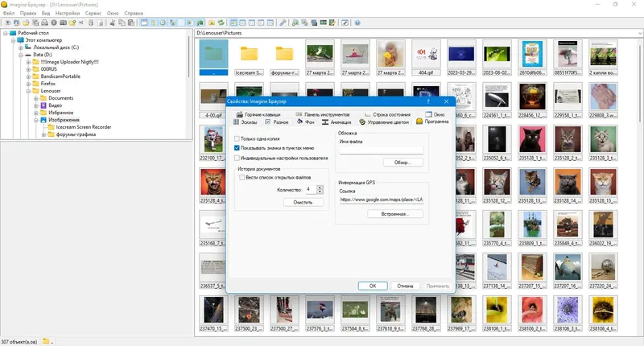Open the address path dropdown arrow
The width and height of the screenshot is (644, 346).
(640, 33)
